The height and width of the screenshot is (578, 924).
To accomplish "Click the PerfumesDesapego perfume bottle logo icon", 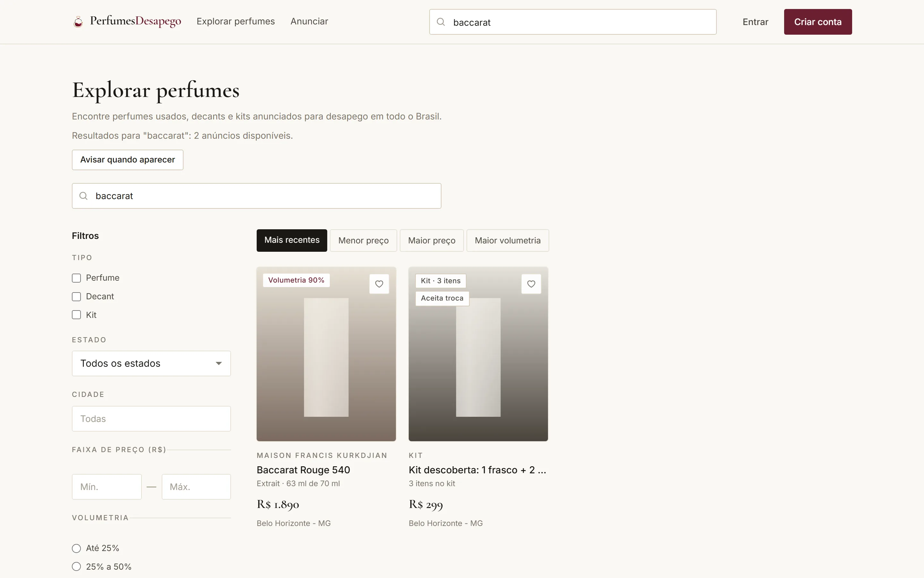I will click(x=78, y=22).
